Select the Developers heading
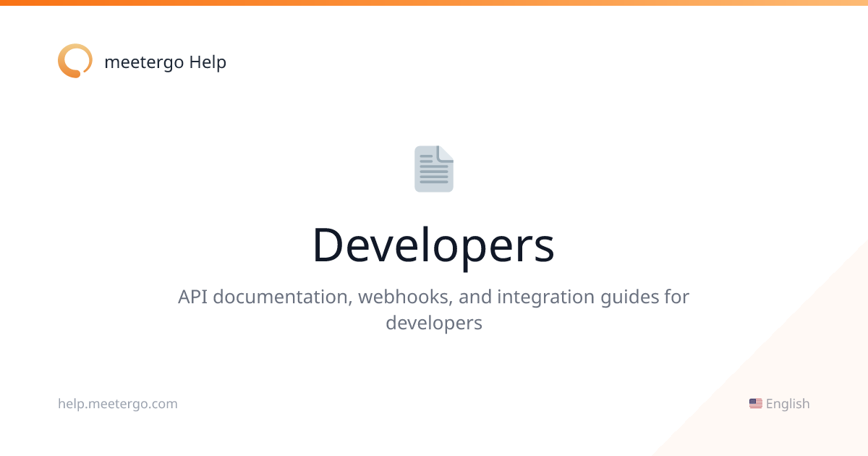This screenshot has height=456, width=868. click(434, 245)
